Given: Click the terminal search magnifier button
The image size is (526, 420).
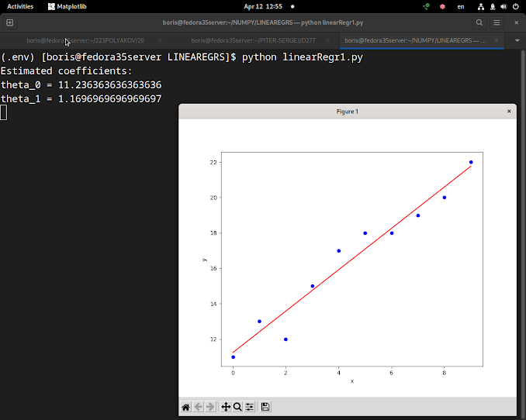Looking at the screenshot, I should pyautogui.click(x=479, y=22).
